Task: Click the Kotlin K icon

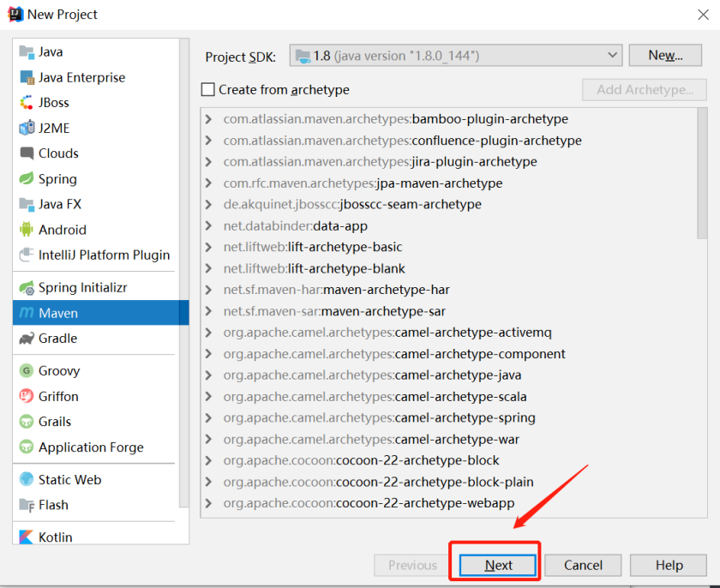Action: 27,537
